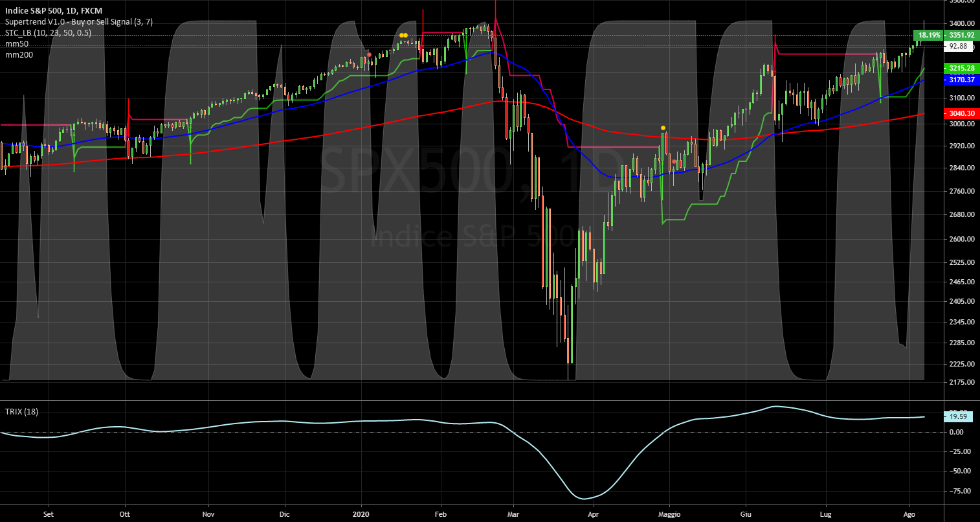Viewport: 980px width, 522px height.
Task: Click the green 3215.28 Supertrend price label
Action: 961,68
